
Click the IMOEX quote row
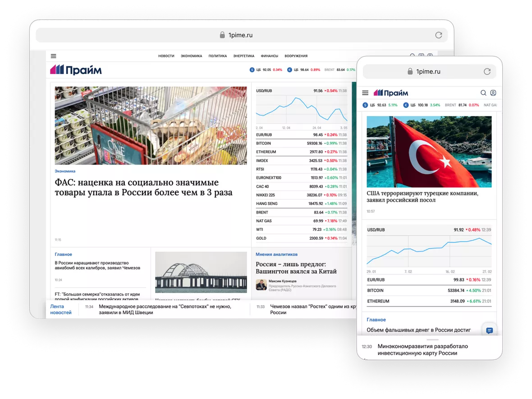pos(302,161)
